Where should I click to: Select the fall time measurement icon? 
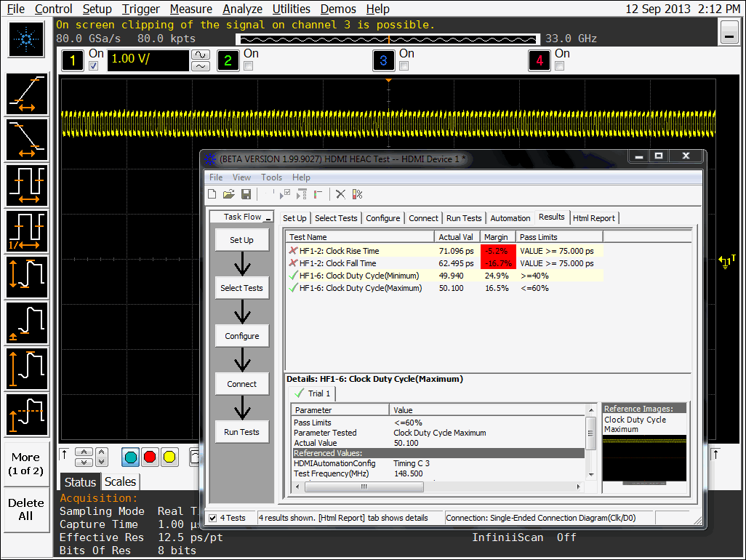click(27, 140)
